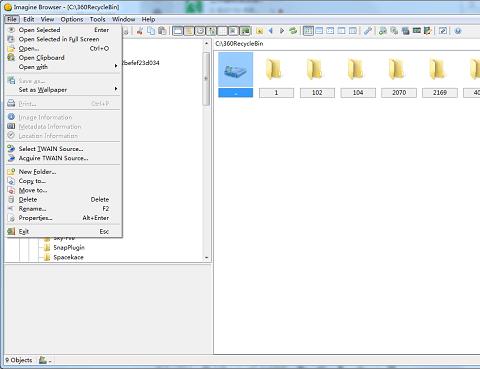Click the Cut scissors icon in toolbar
Image resolution: width=480 pixels, height=369 pixels.
coord(140,31)
